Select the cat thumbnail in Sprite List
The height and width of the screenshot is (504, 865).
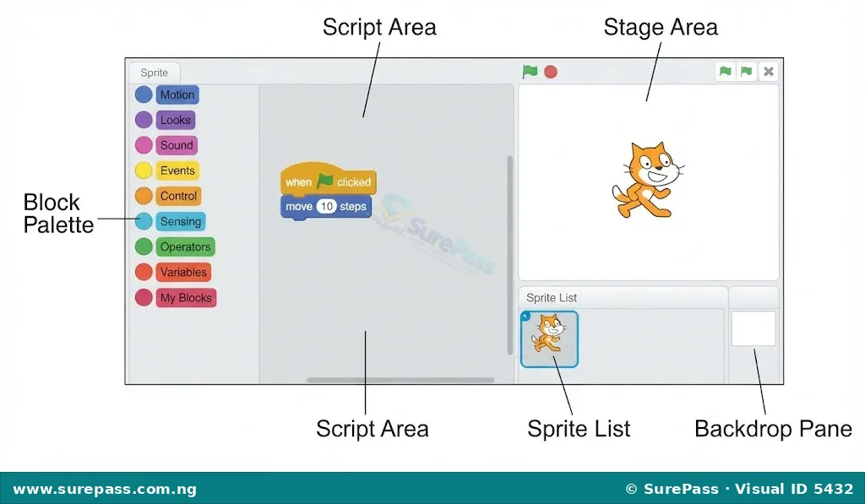[549, 339]
